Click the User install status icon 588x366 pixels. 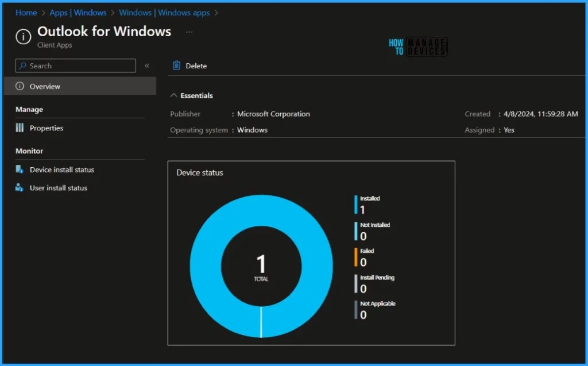[20, 187]
